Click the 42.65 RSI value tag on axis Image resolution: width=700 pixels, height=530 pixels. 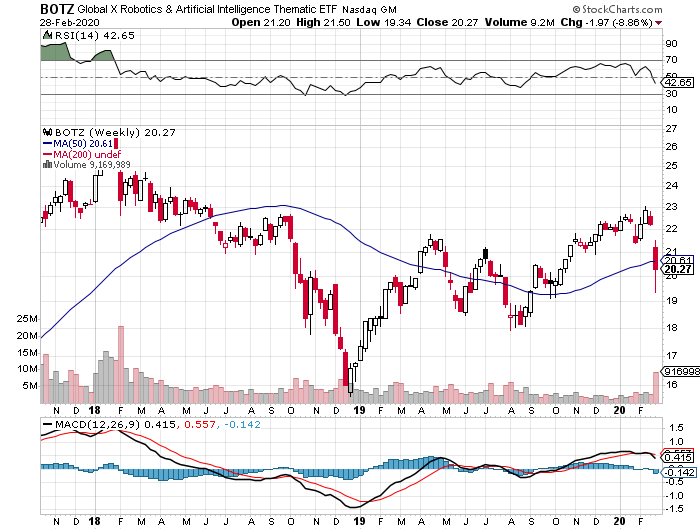(678, 83)
